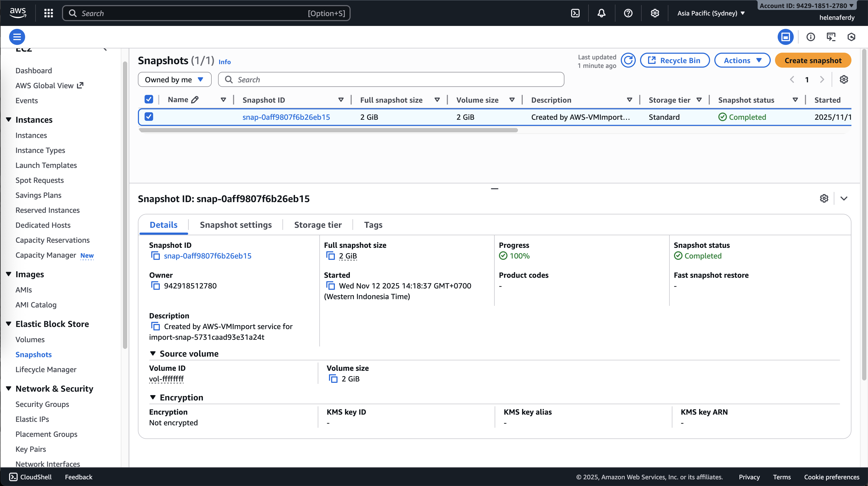This screenshot has width=868, height=486.
Task: Open the Owned by me filter dropdown
Action: [175, 80]
